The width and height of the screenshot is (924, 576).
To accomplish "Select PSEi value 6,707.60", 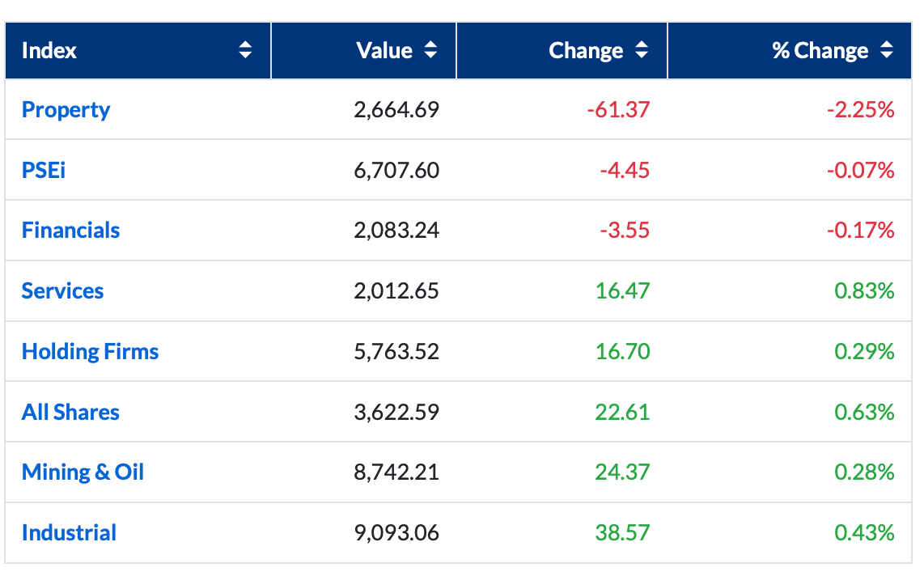I will 396,171.
